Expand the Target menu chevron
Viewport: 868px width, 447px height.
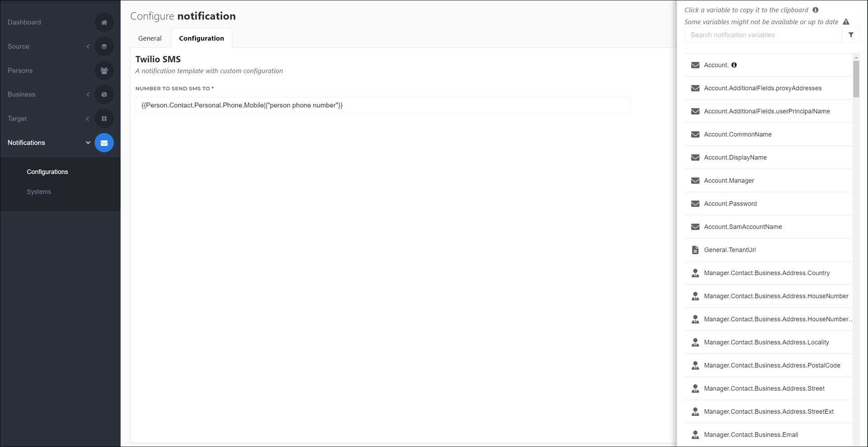(x=88, y=119)
